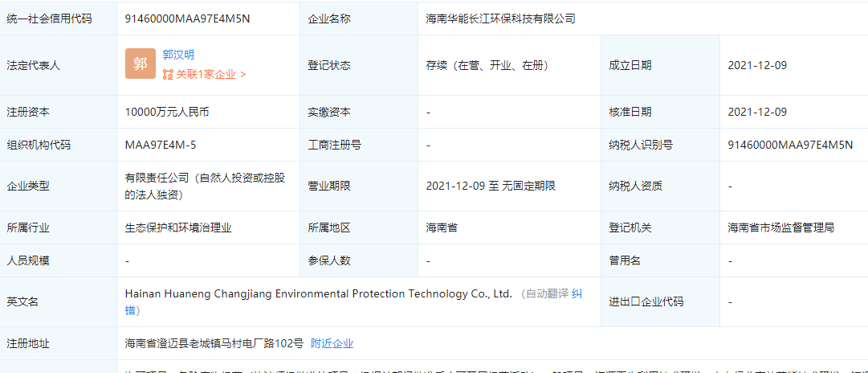Click the registration authority 海南省市场监督管理局

click(x=780, y=228)
